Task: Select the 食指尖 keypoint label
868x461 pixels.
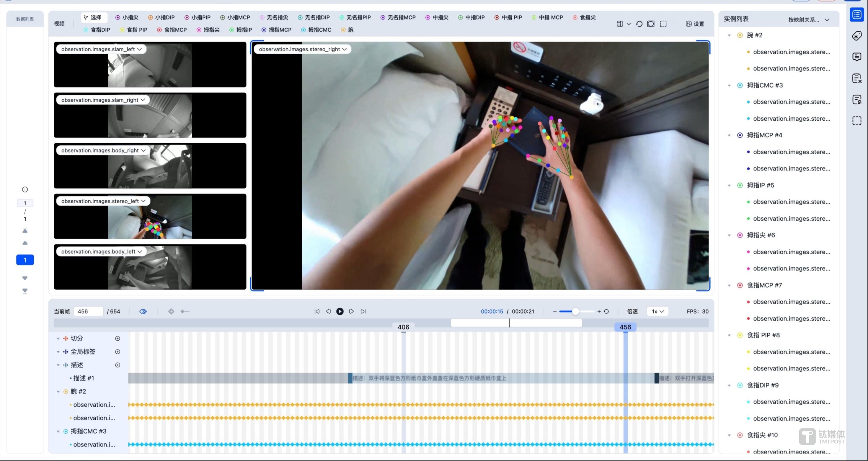Action: point(584,17)
